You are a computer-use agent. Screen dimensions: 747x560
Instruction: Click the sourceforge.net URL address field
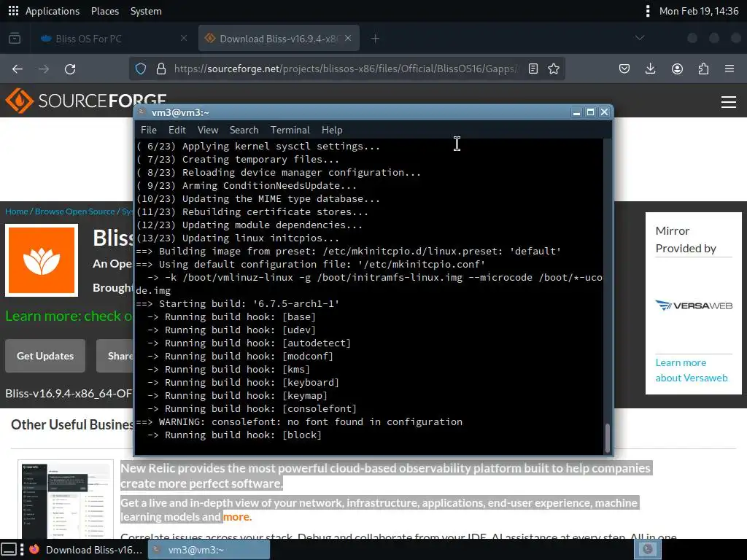tap(345, 69)
